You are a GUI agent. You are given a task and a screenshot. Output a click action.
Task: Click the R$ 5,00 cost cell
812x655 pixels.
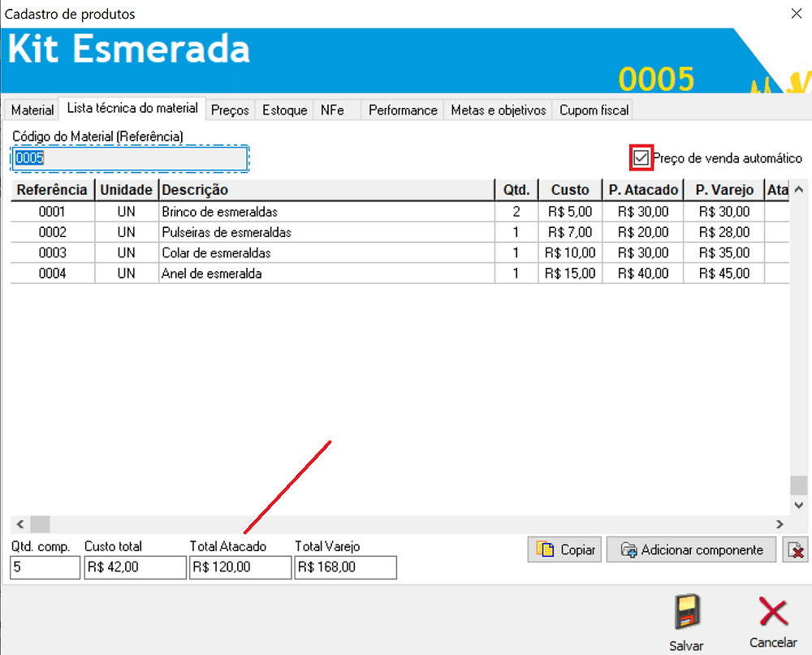(x=570, y=212)
